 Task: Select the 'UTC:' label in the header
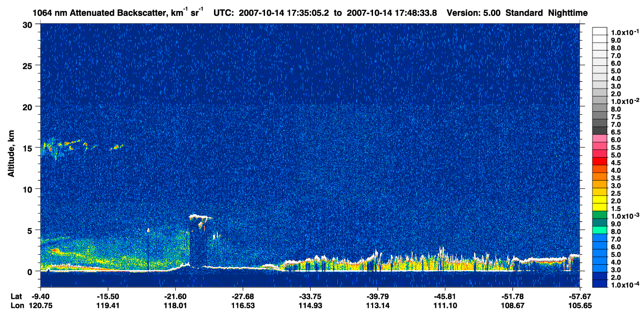pyautogui.click(x=223, y=12)
